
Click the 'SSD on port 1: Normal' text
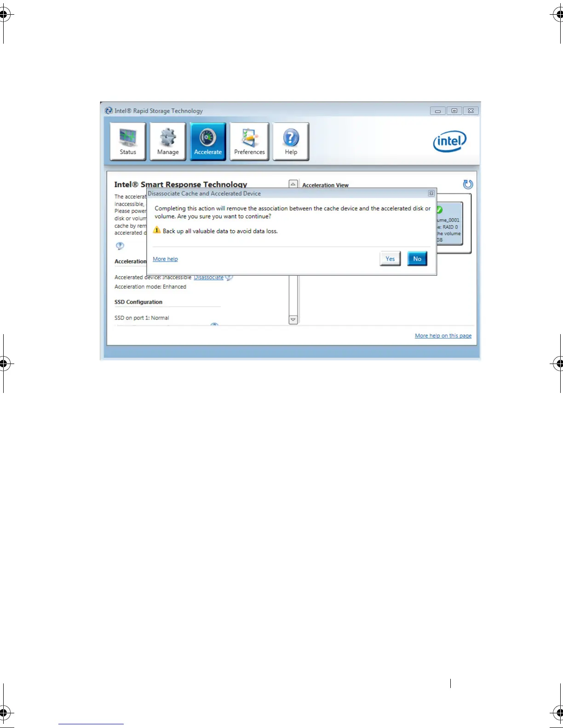point(142,318)
